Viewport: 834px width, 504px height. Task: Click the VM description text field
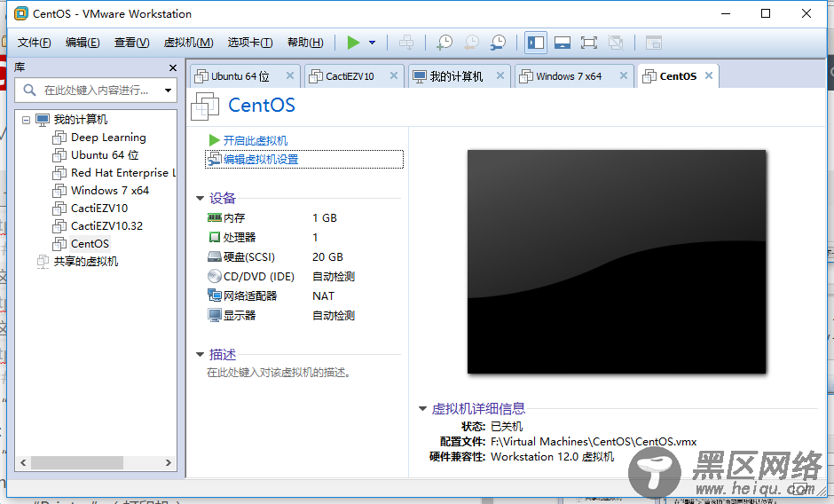[279, 373]
